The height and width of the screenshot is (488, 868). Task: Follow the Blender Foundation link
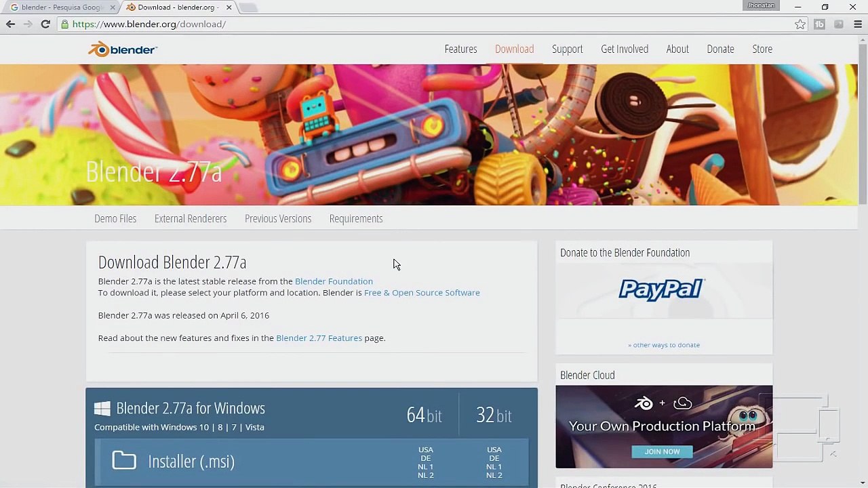[334, 281]
